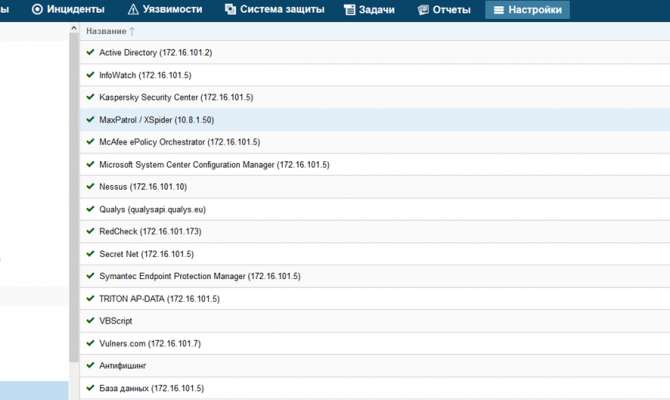Click the green checkmark beside Vulners.com
Image resolution: width=670 pixels, height=400 pixels.
click(90, 343)
